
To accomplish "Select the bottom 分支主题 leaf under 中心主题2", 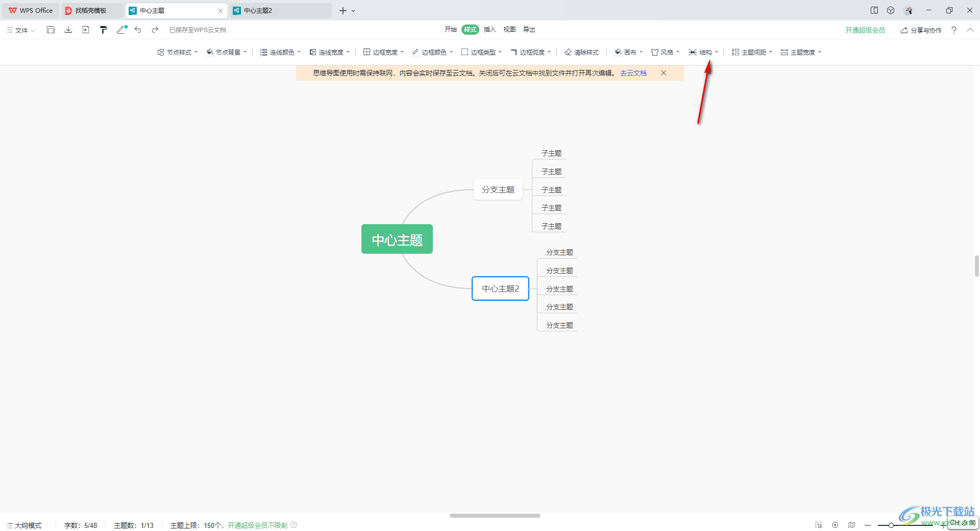I will coord(559,325).
